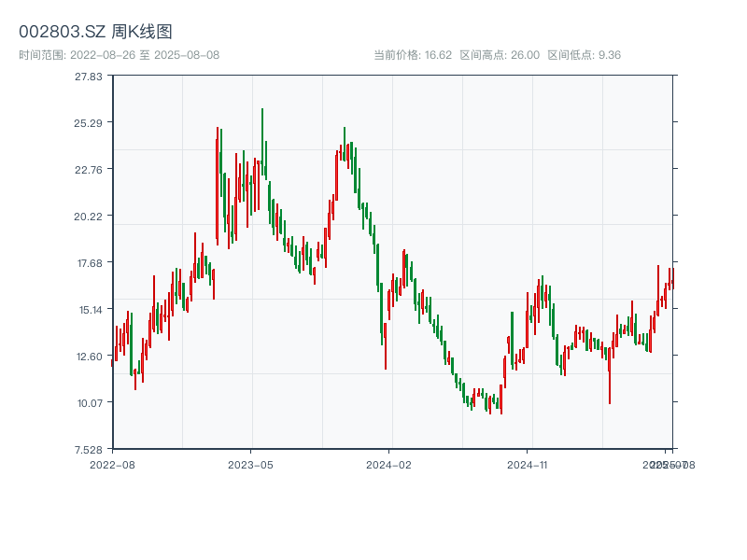The image size is (747, 560).
Task: Click the 27.83 y-axis label
Action: click(x=90, y=77)
